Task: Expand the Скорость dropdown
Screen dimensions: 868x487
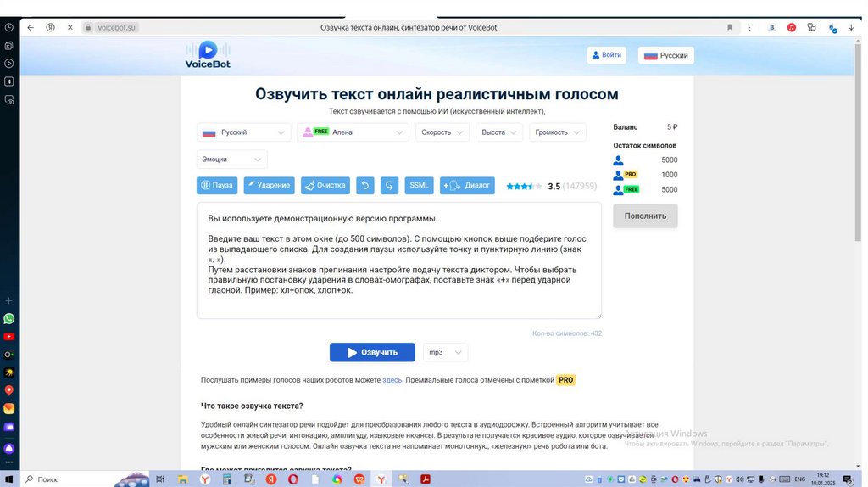Action: pyautogui.click(x=442, y=132)
